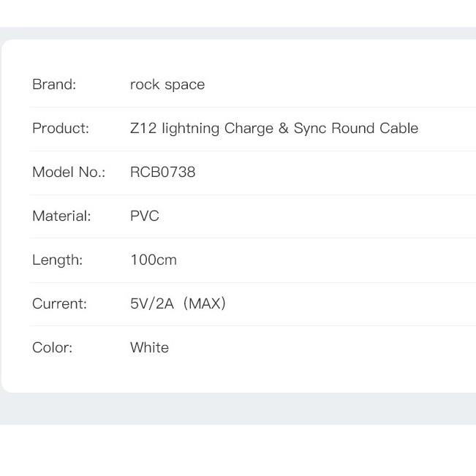Select the PVC material value

click(x=145, y=216)
